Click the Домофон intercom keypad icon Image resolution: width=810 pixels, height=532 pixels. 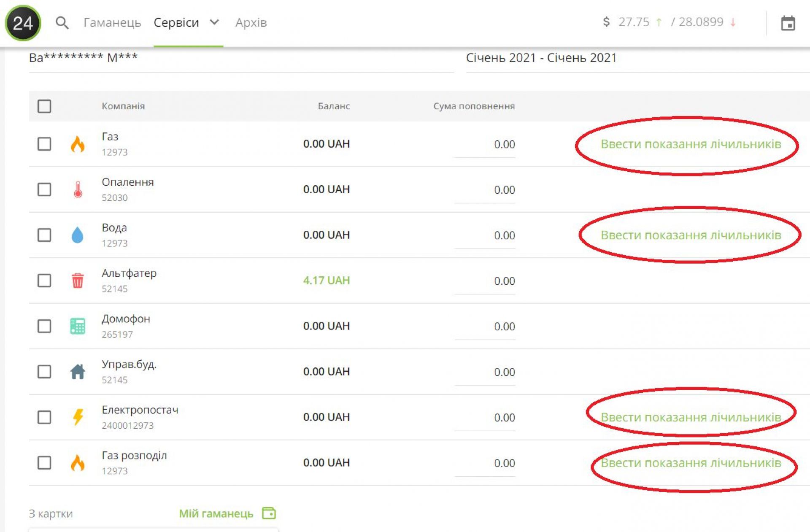pyautogui.click(x=78, y=326)
